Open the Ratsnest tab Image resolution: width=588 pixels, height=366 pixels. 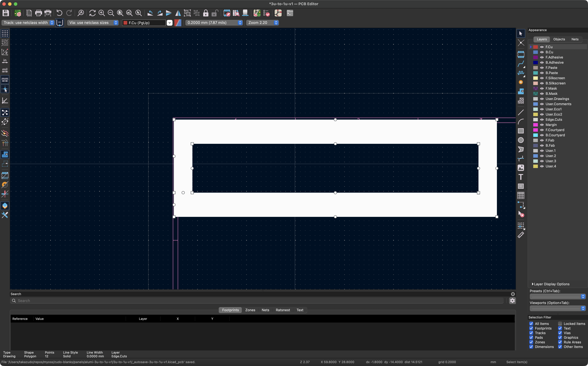coord(282,310)
